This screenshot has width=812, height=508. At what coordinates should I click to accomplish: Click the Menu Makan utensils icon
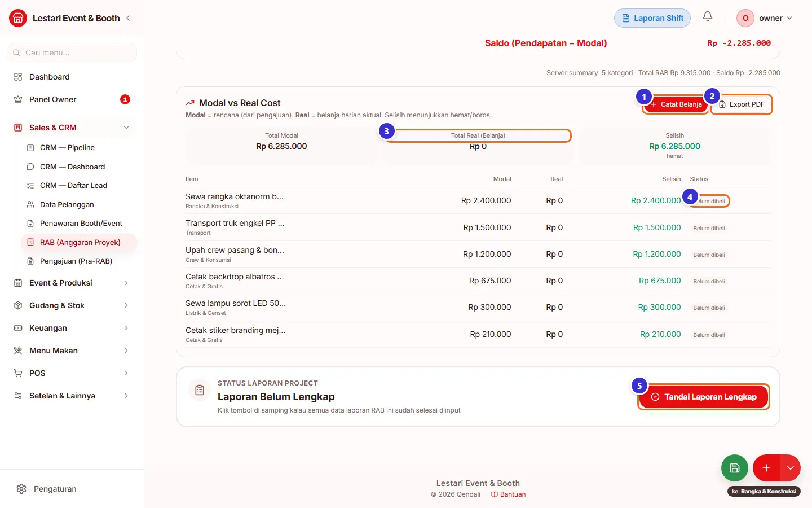(x=18, y=351)
